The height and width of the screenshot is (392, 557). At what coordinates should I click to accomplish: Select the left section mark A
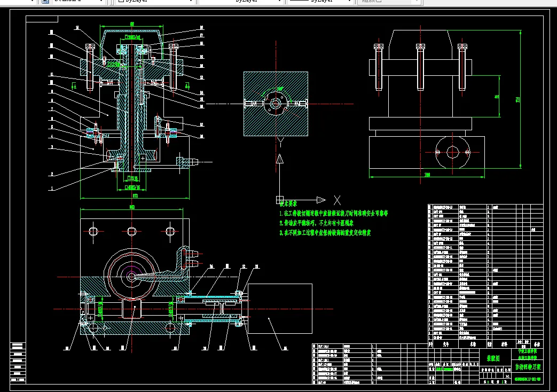pos(74,86)
